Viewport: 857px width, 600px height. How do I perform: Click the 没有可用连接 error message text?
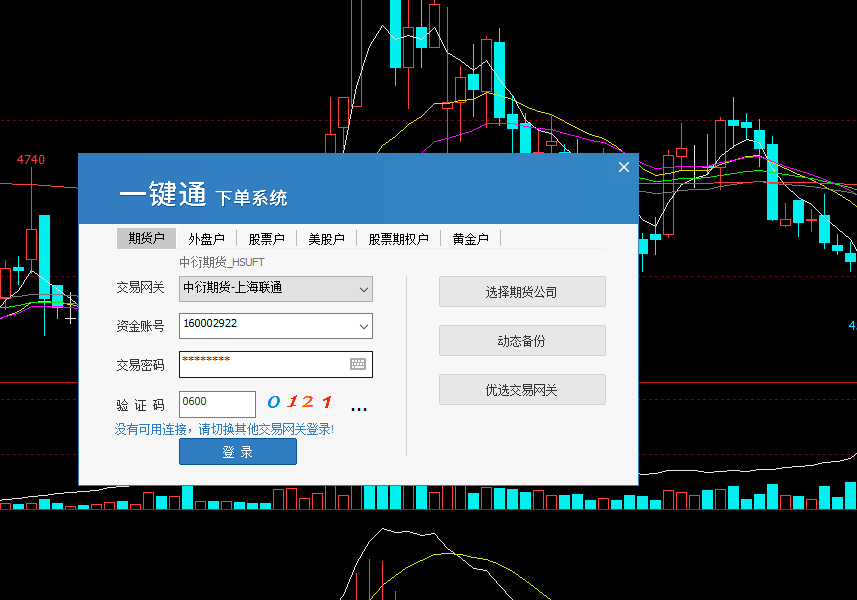pyautogui.click(x=224, y=430)
